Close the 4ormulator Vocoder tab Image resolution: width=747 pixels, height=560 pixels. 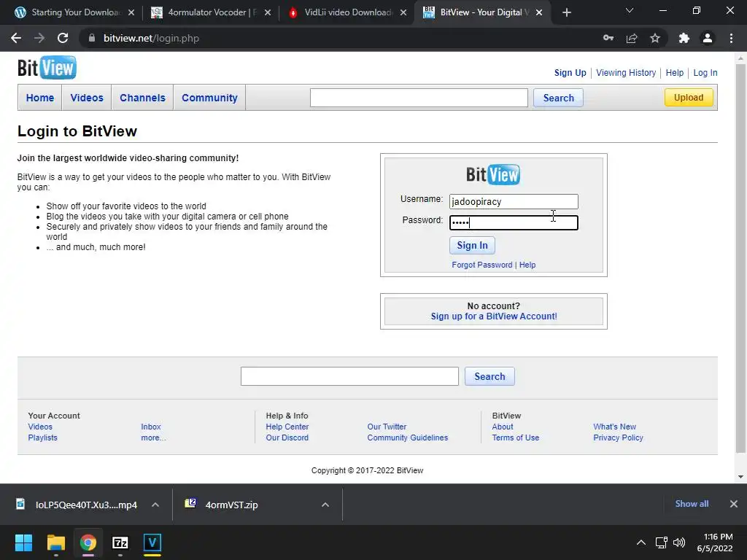(x=268, y=12)
